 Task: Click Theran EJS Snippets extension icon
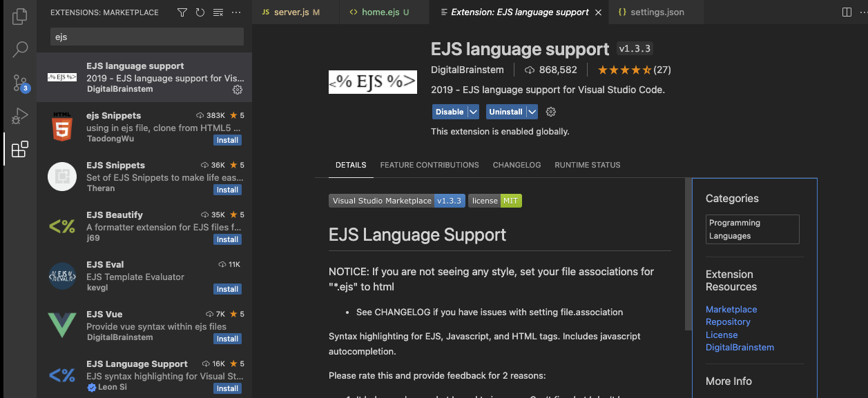click(61, 177)
